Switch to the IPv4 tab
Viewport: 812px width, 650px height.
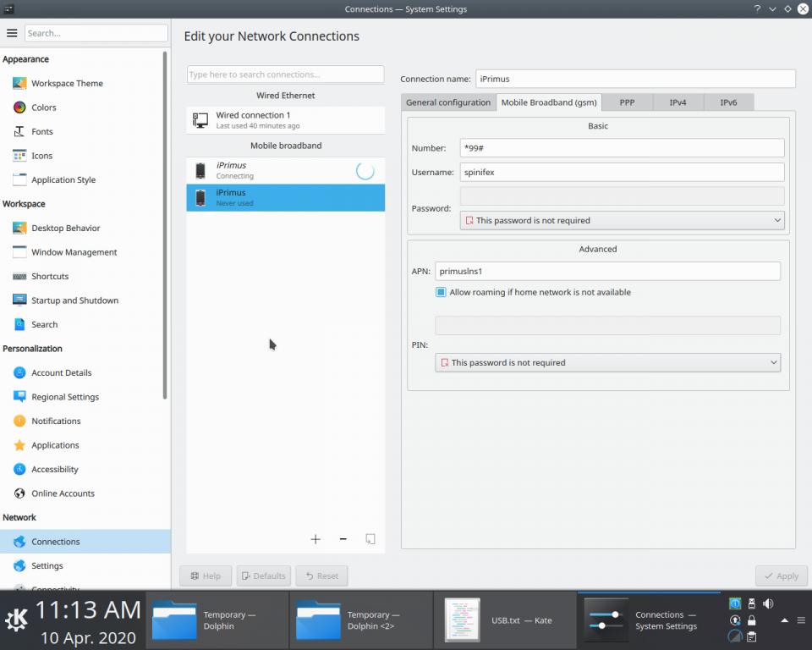pyautogui.click(x=678, y=102)
